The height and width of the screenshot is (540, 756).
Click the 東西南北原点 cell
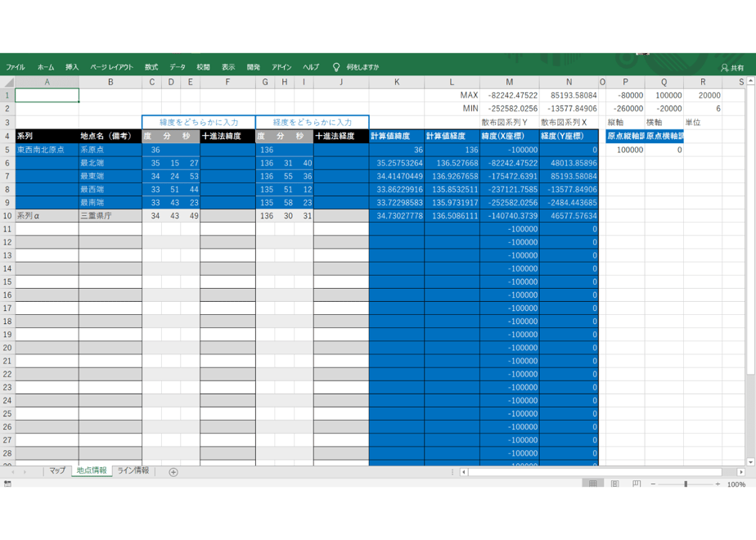coord(47,150)
